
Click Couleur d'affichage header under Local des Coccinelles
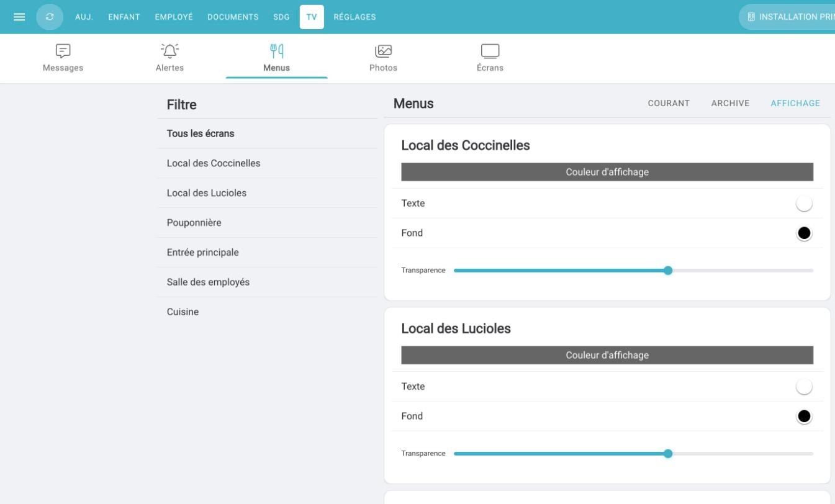click(x=607, y=172)
